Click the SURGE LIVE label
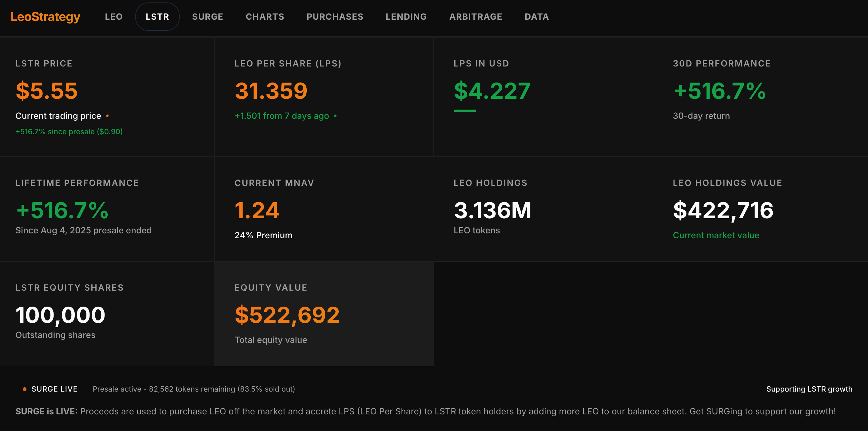Screen dimensions: 868x431 pos(54,389)
